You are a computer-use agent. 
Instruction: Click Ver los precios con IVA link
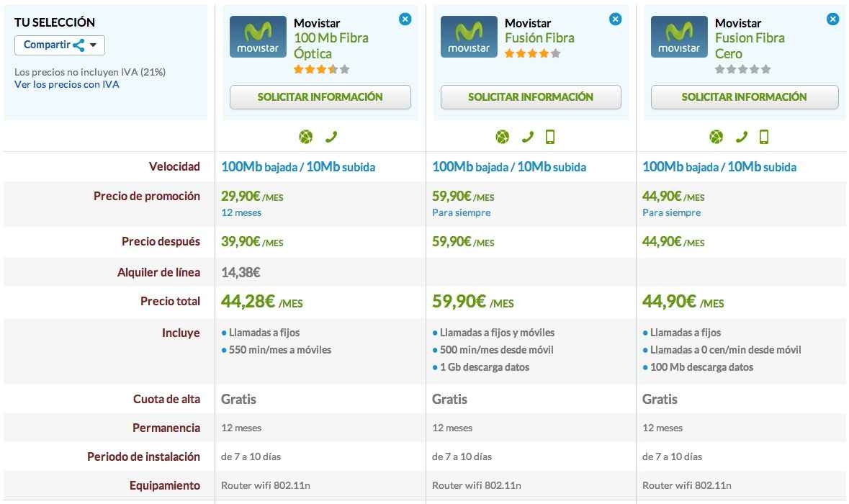coord(66,84)
